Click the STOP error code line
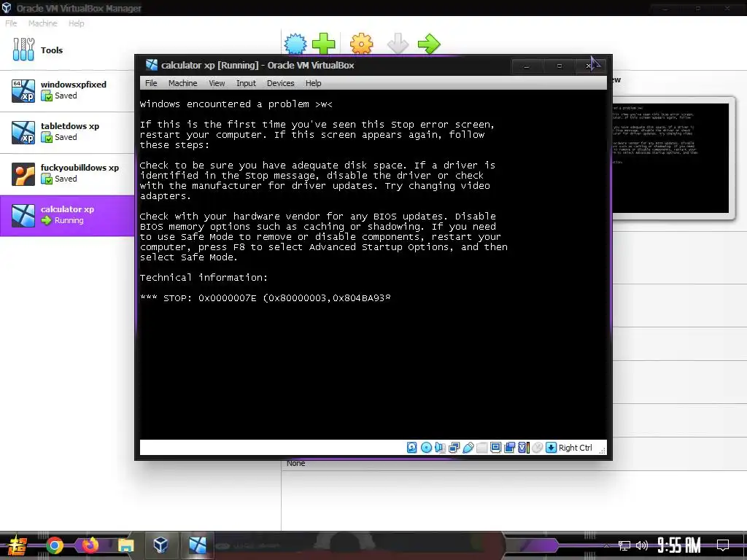This screenshot has height=560, width=747. point(266,298)
